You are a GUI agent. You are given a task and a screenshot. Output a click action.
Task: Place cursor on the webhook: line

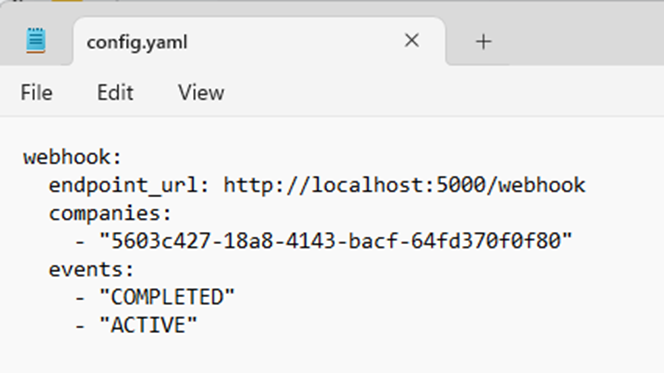click(72, 157)
